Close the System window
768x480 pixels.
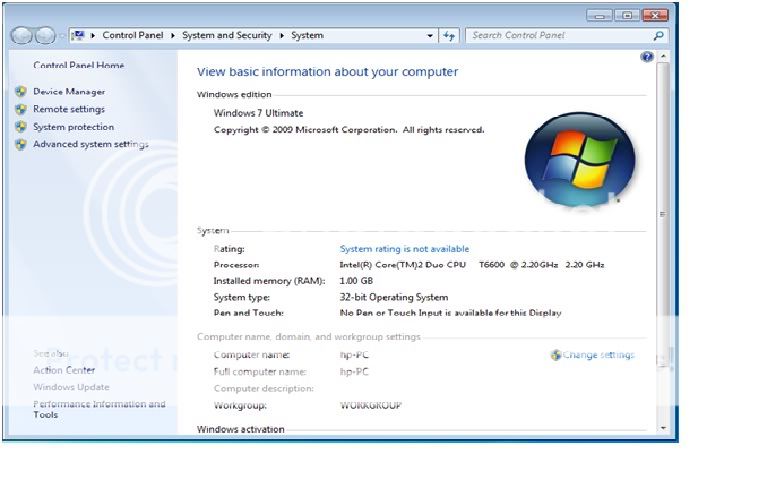(x=655, y=16)
